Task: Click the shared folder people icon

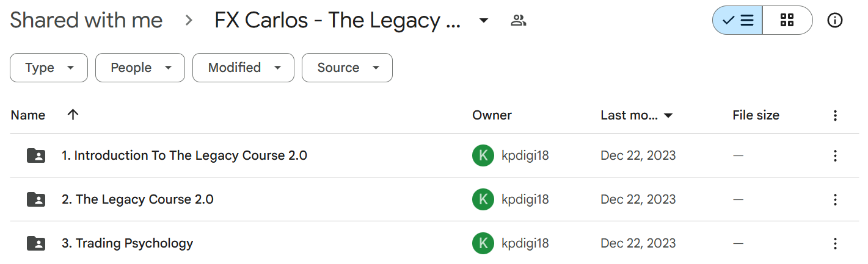Action: click(x=518, y=21)
